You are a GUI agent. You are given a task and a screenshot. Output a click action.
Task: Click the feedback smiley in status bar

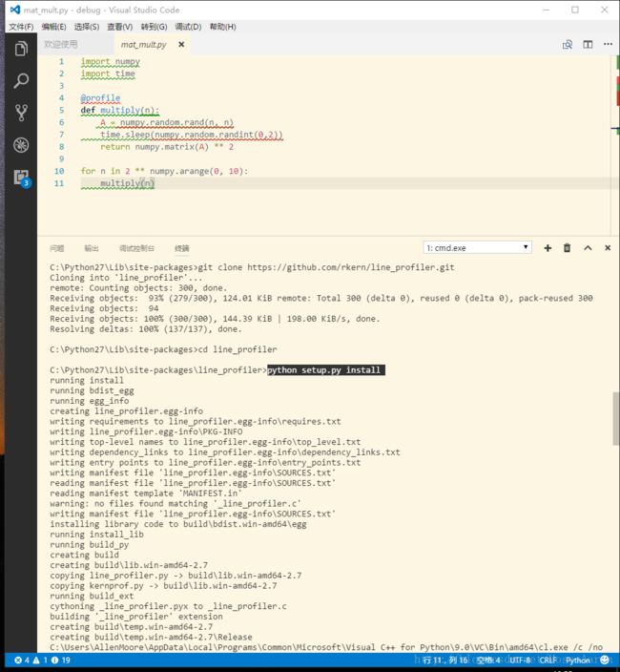point(605,660)
